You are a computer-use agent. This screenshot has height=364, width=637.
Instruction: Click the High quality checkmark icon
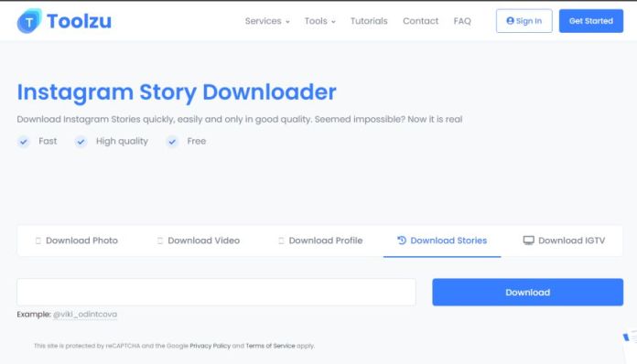[x=81, y=142]
